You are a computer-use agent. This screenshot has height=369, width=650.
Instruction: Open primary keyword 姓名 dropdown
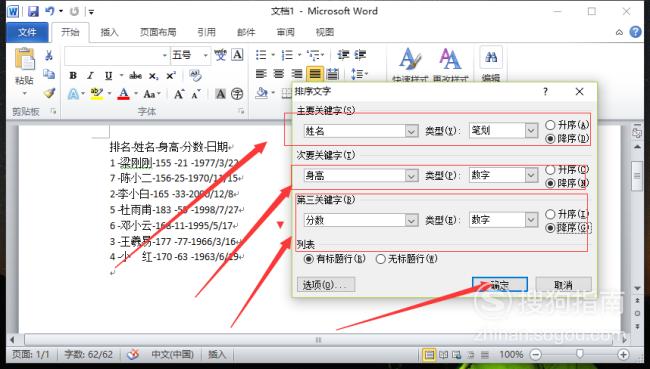pos(411,131)
